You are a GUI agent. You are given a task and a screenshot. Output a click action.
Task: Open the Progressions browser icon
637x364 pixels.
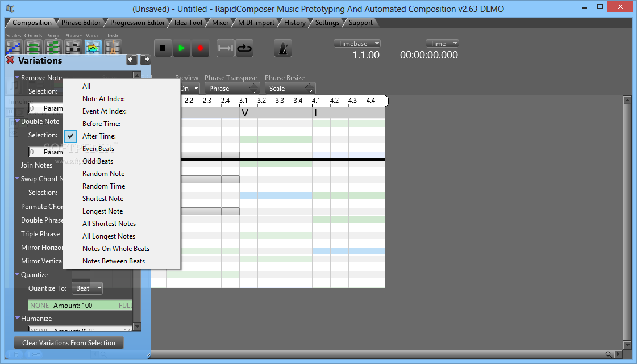click(x=53, y=48)
